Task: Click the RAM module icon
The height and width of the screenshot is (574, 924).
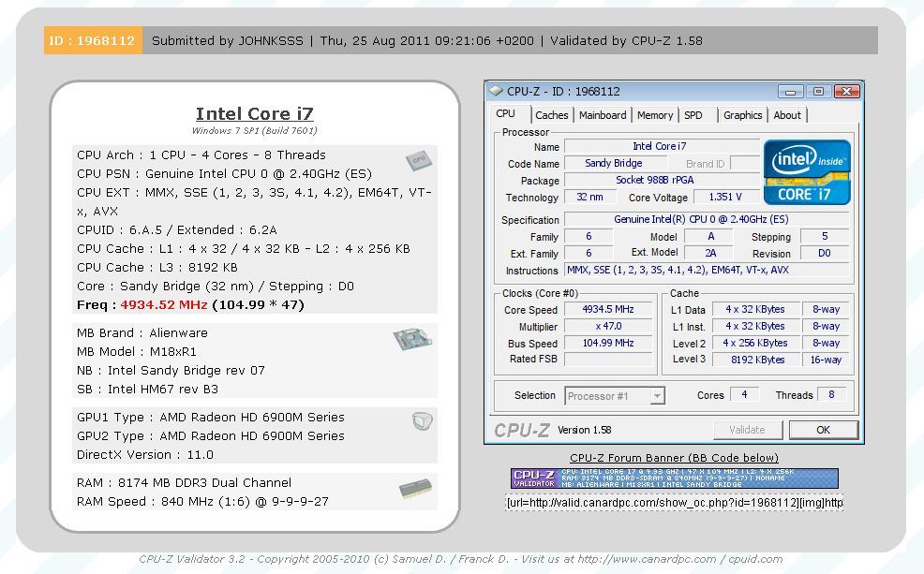Action: (415, 489)
